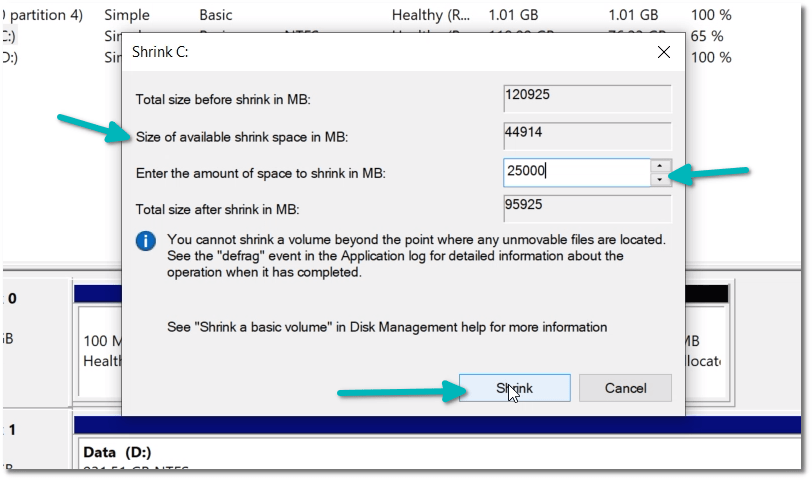The image size is (812, 480).
Task: Select the total size before shrink value 120925
Action: pos(587,98)
